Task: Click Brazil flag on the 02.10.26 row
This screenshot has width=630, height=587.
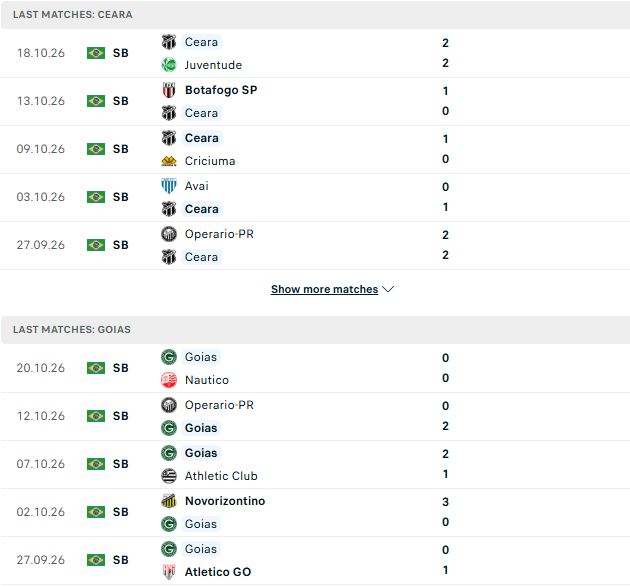Action: point(96,512)
